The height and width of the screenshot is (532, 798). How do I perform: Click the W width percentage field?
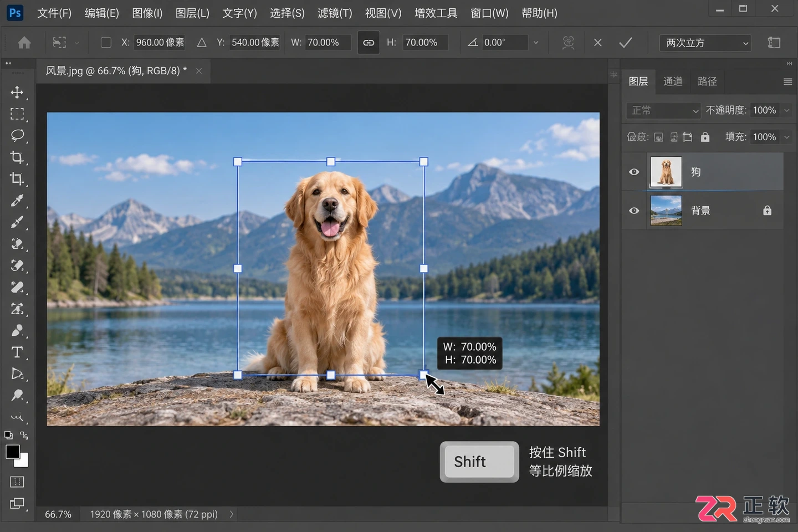point(328,43)
